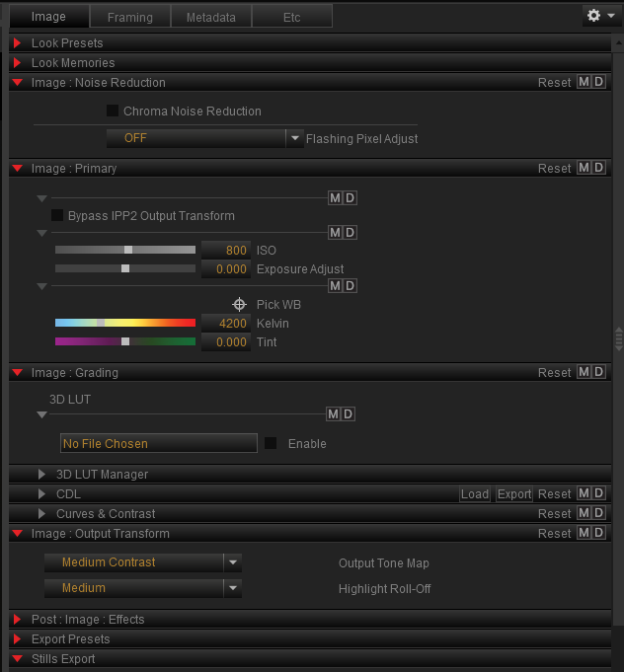Reset the Image Grading settings

pos(555,372)
